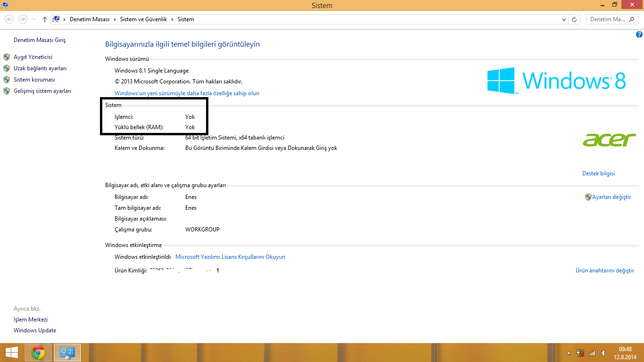
Task: Click the computer icon in address bar
Action: (x=57, y=19)
